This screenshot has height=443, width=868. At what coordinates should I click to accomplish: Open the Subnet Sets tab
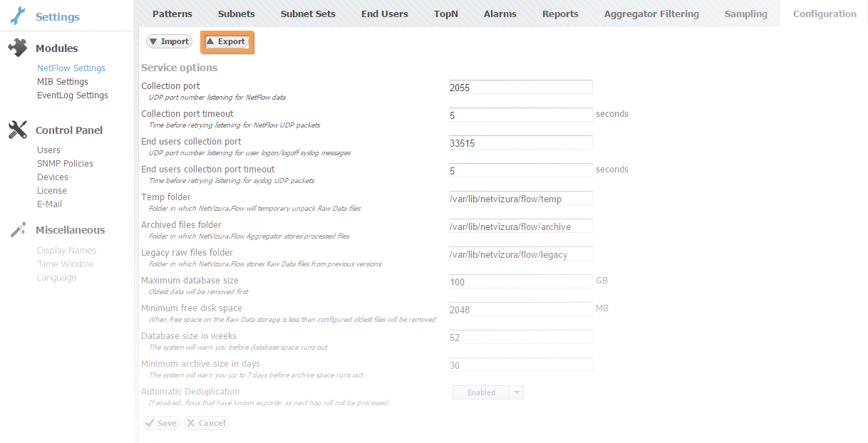point(308,14)
